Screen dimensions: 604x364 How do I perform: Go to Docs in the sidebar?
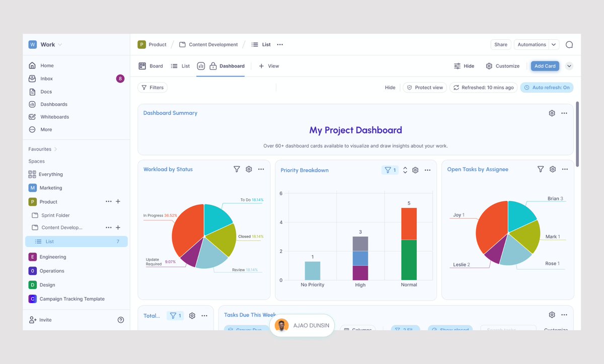click(40, 92)
